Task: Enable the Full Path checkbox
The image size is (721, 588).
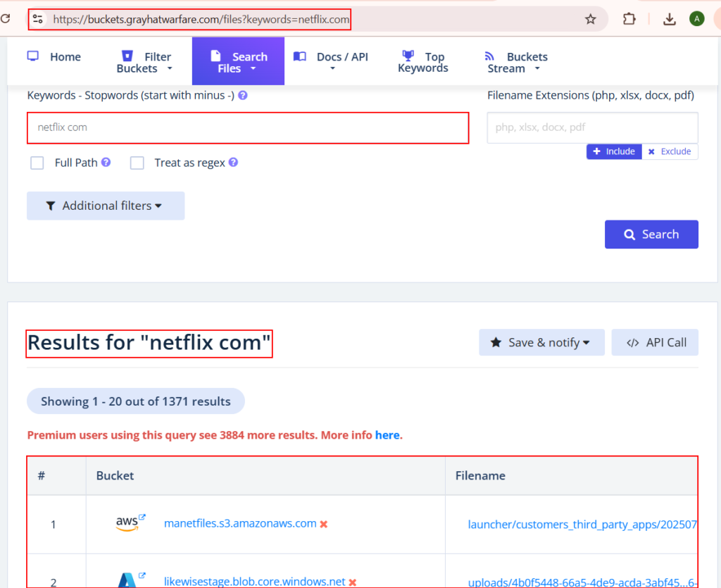Action: 37,163
